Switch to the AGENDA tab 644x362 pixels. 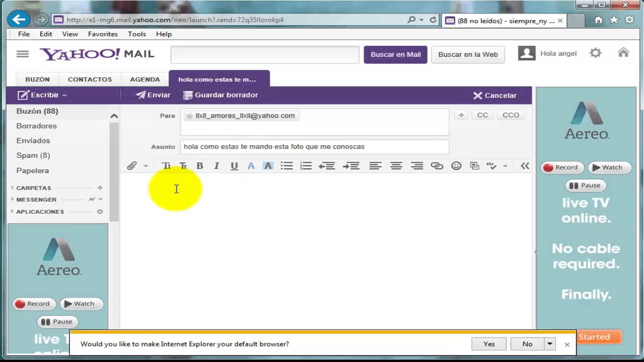click(145, 79)
